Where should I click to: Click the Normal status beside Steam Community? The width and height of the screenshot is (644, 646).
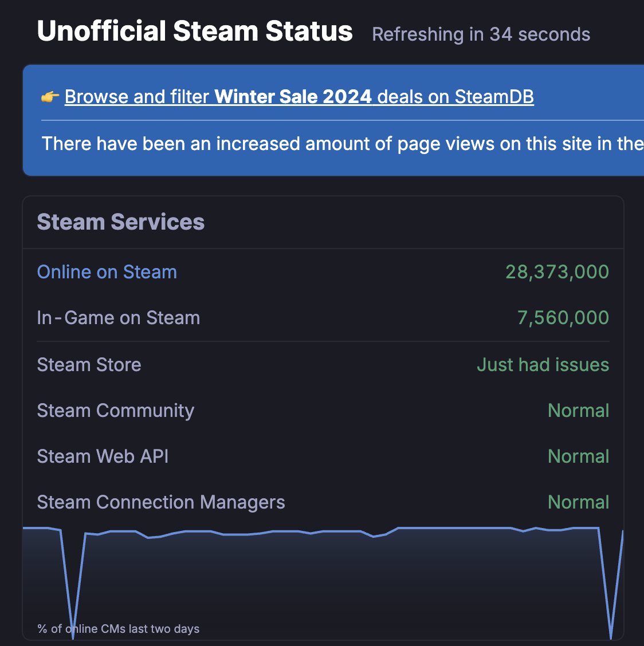[x=578, y=411]
